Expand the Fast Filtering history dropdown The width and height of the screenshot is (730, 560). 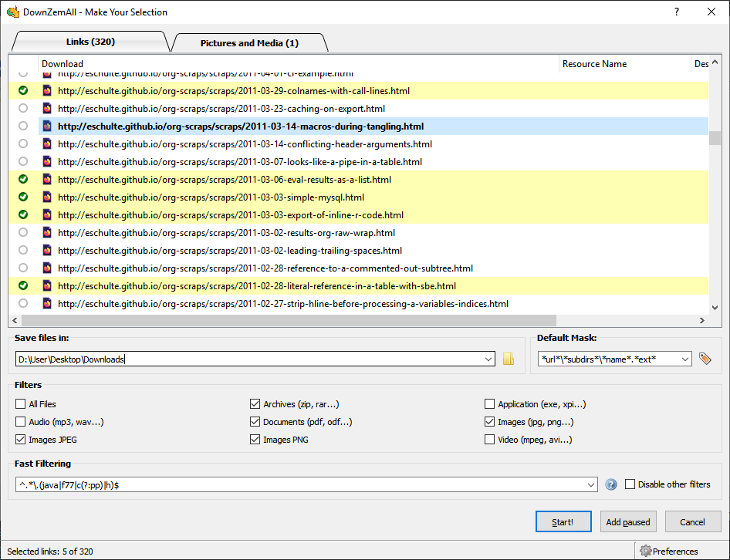591,484
